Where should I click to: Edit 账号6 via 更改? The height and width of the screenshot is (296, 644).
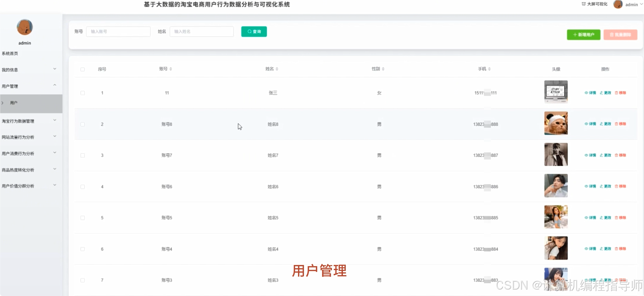click(x=605, y=186)
